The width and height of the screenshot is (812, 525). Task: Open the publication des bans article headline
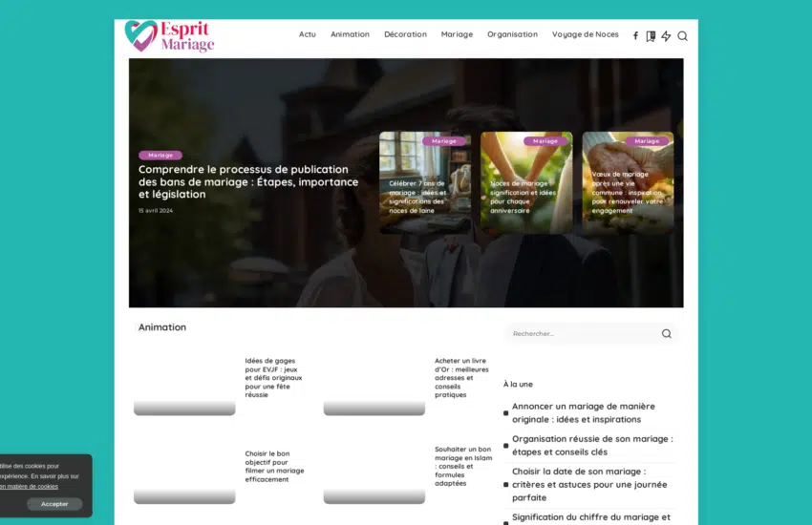pos(248,181)
